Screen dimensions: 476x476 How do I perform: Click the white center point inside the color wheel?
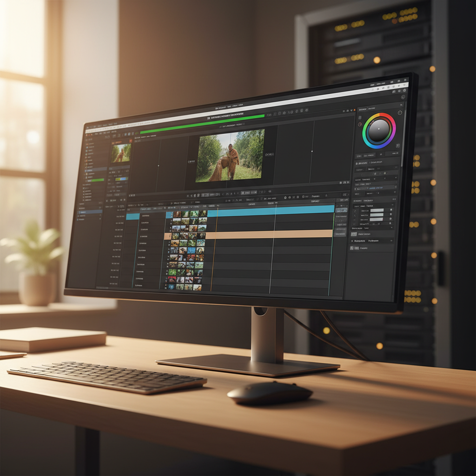(379, 129)
